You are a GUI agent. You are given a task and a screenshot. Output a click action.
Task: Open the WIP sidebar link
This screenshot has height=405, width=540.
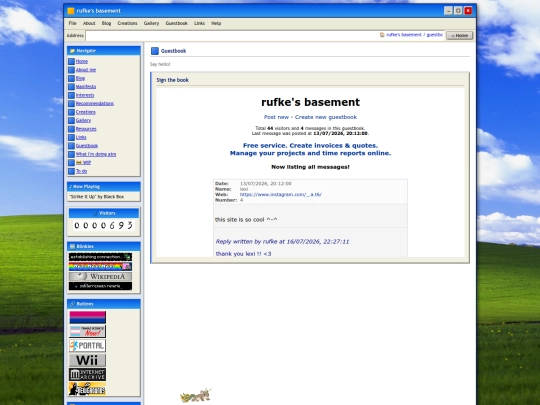pos(83,163)
